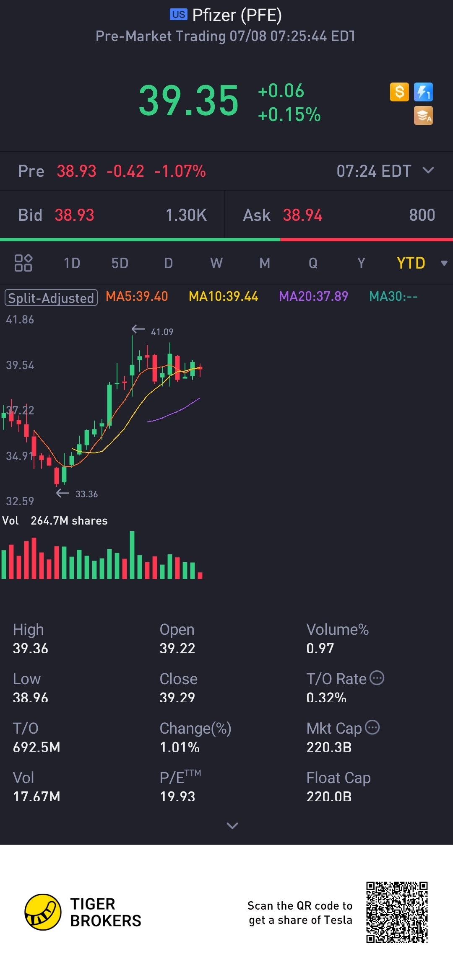Tap the Ask price 38.94
Image resolution: width=453 pixels, height=980 pixels.
point(302,215)
